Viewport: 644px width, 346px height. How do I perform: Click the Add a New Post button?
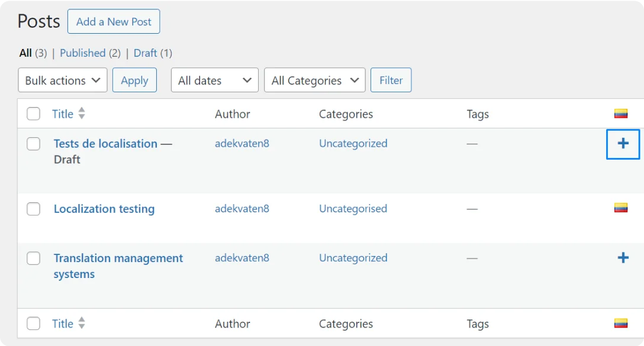click(114, 21)
